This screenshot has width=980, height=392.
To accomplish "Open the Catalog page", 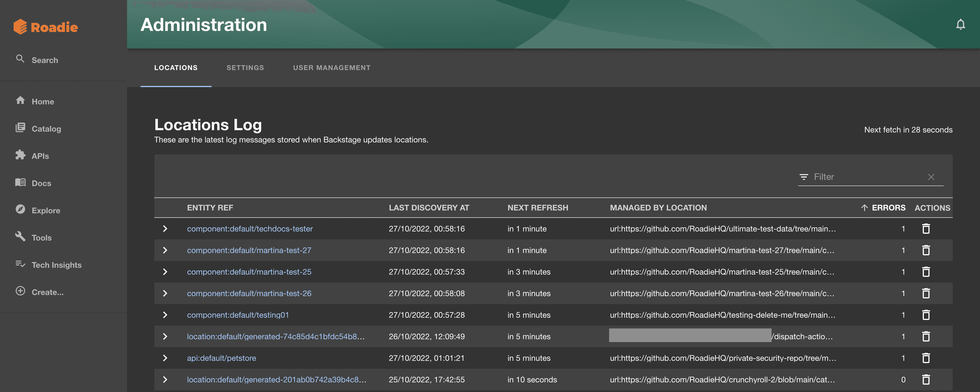I will point(38,129).
